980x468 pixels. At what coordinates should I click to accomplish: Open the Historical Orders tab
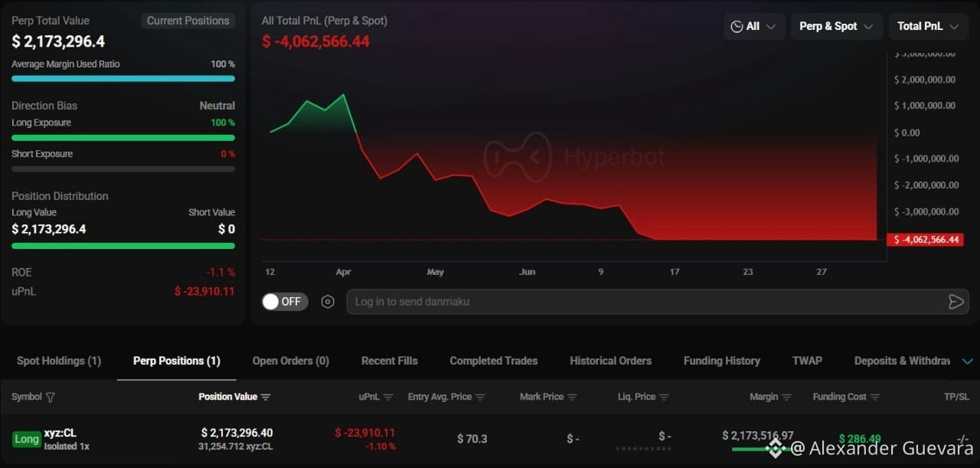611,361
